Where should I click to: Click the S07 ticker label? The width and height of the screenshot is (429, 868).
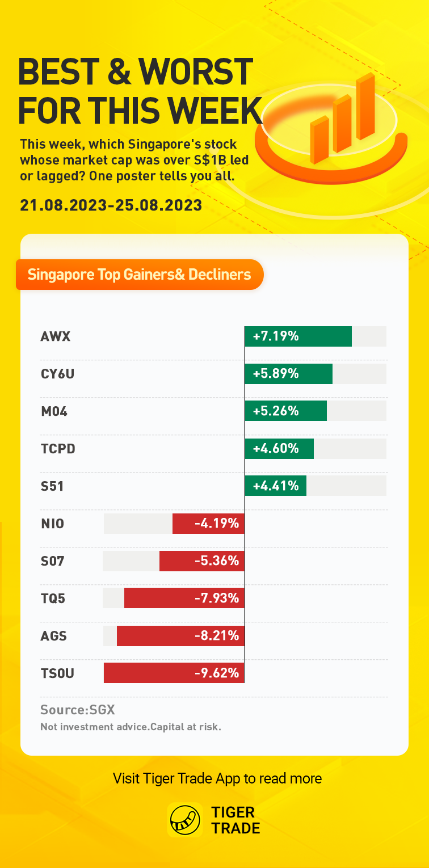coord(53,561)
